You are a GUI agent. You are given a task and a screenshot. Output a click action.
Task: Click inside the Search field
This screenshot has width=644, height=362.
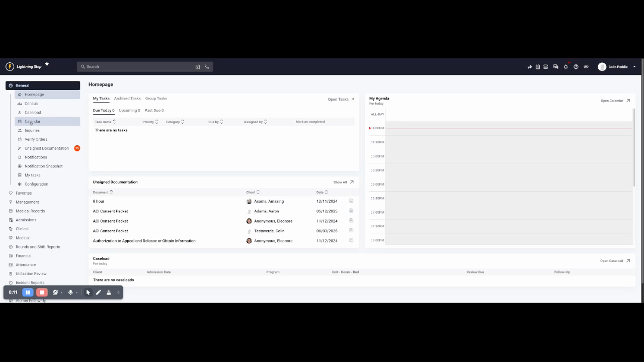pyautogui.click(x=136, y=66)
